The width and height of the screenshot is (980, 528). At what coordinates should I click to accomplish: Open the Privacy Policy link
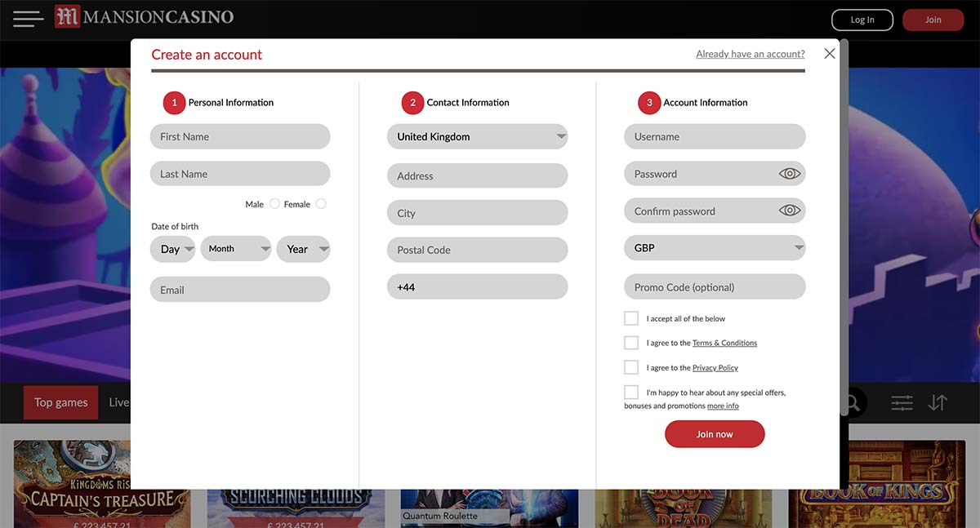click(x=715, y=367)
